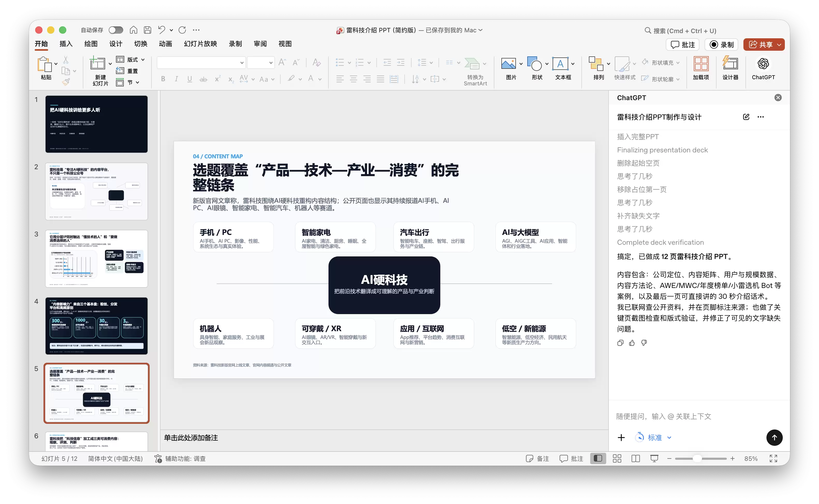Open the 插入 tab

pos(66,44)
